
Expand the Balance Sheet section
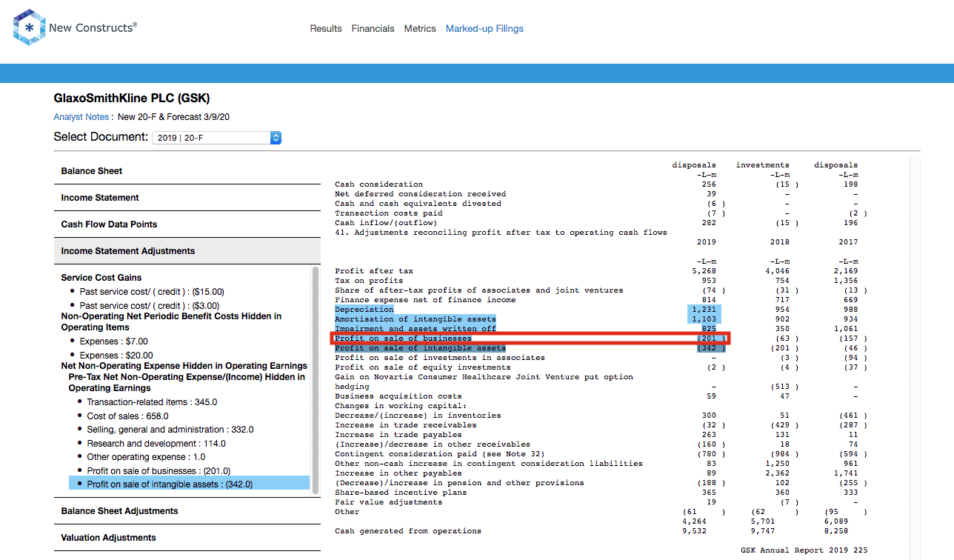point(187,171)
